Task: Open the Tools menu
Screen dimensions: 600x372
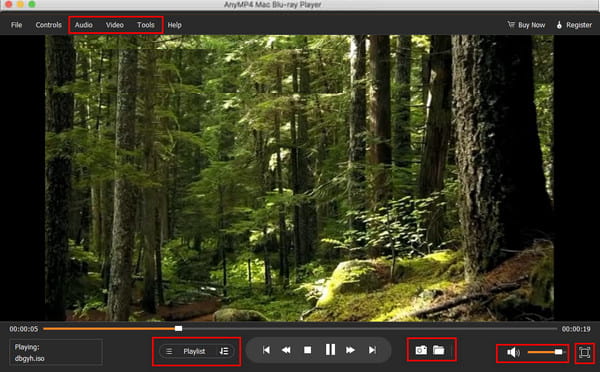Action: [x=146, y=25]
